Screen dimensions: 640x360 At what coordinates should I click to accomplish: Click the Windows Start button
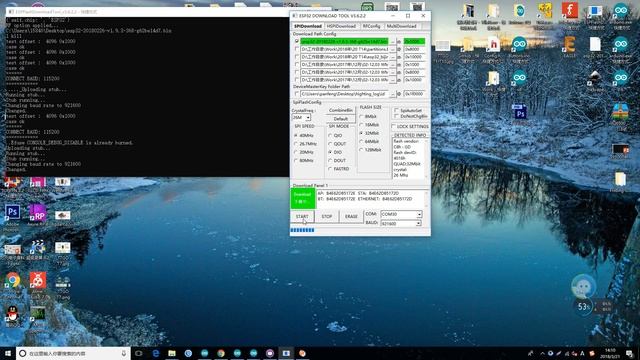[x=8, y=353]
